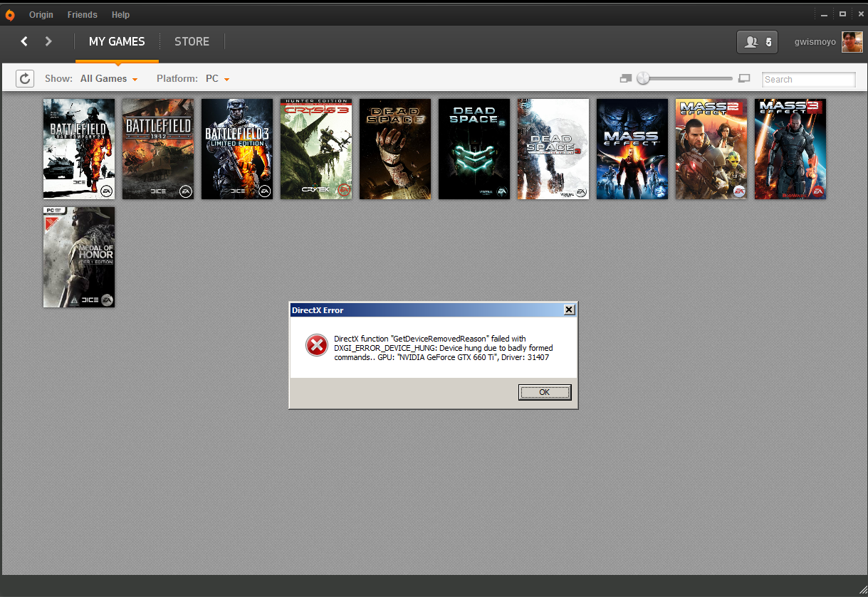Click the DXGI_ERROR_DEVICE_HUNG error message text
The image size is (868, 597).
tap(444, 348)
